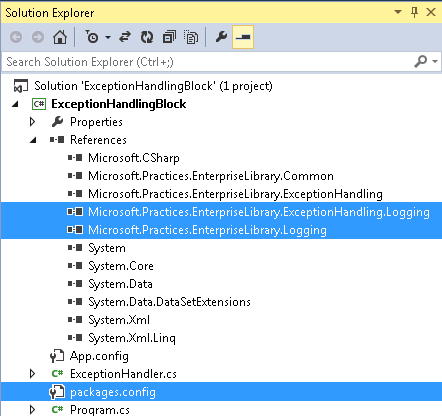Select the App.config file

click(x=99, y=356)
